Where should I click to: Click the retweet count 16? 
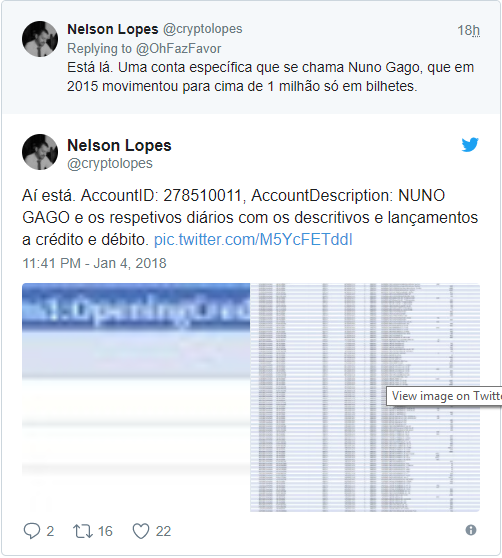pos(105,531)
